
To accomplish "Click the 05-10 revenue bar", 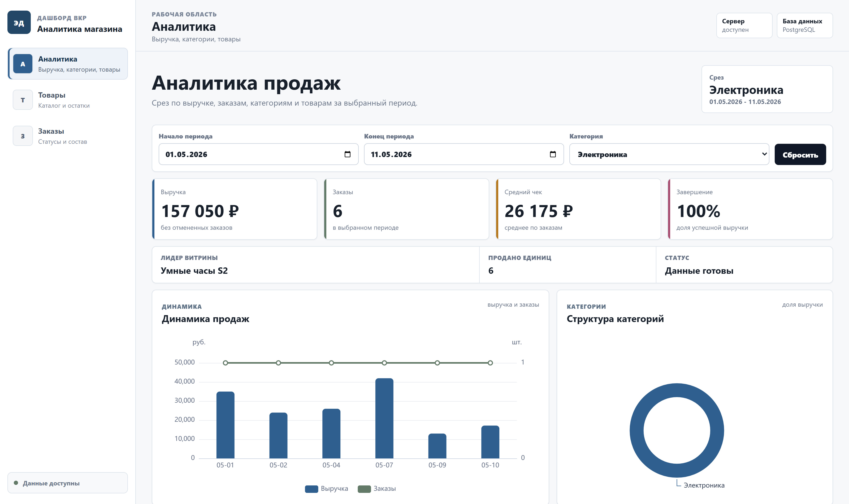I will (490, 442).
